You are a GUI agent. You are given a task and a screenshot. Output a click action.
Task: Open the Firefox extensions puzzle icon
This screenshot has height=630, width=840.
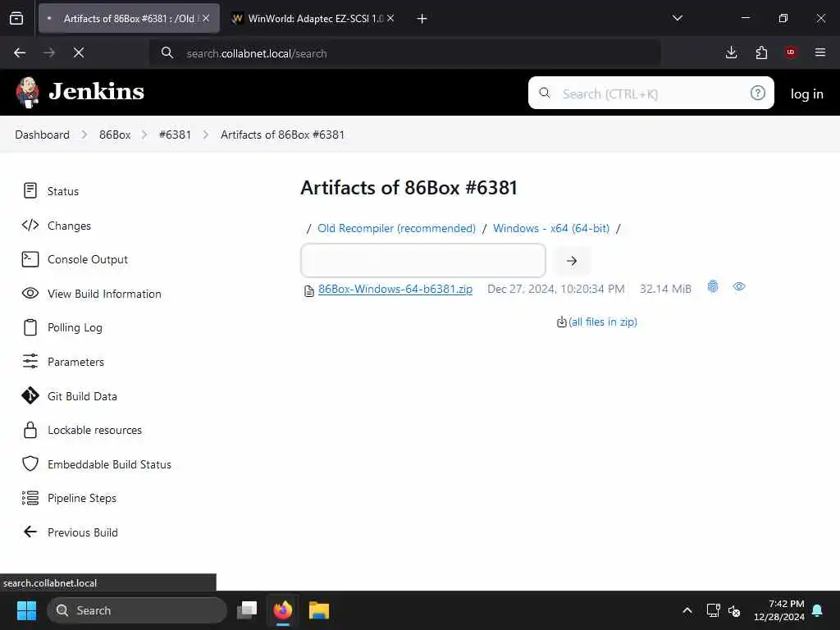point(761,52)
